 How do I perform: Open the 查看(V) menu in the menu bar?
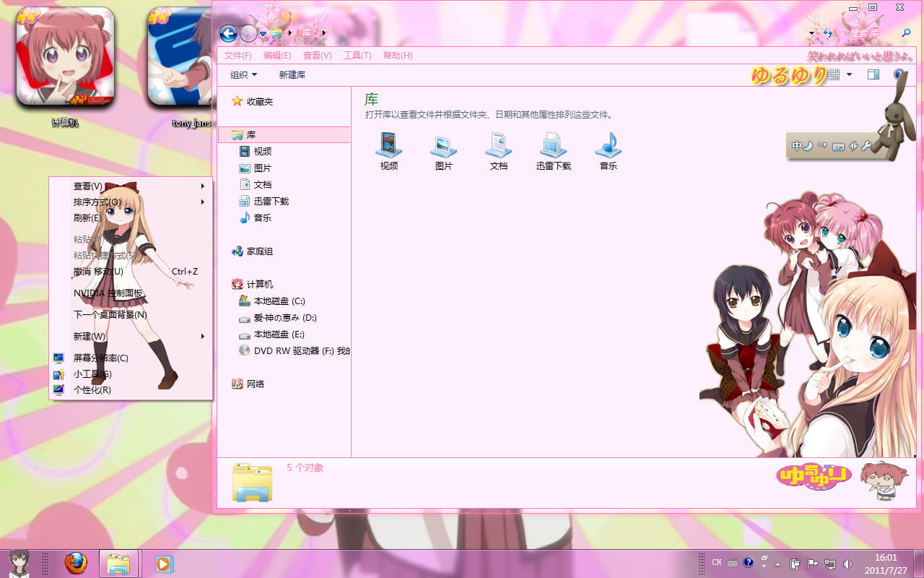pyautogui.click(x=317, y=55)
